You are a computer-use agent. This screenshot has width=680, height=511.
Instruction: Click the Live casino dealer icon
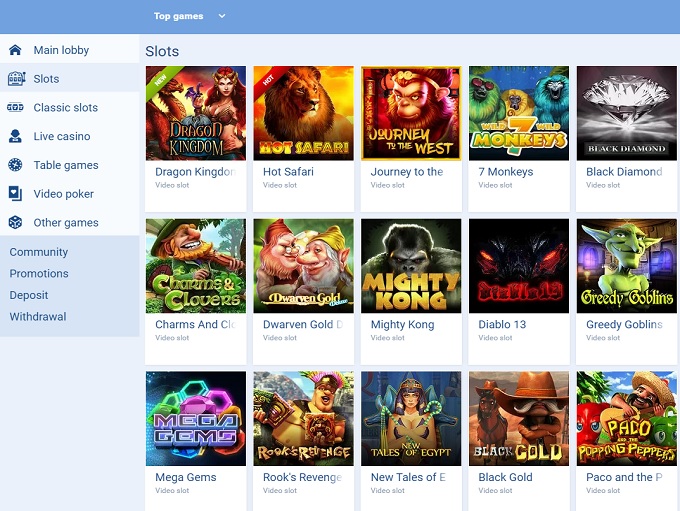(15, 136)
